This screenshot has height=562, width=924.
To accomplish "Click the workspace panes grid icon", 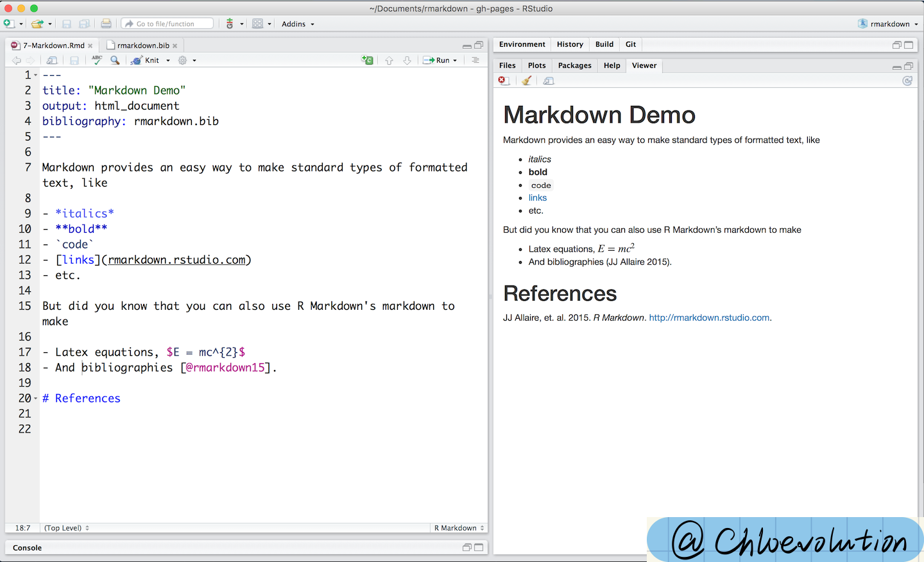I will [x=257, y=24].
